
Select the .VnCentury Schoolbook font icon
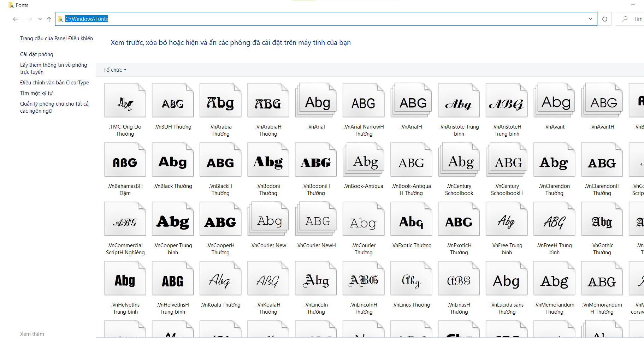click(x=459, y=160)
